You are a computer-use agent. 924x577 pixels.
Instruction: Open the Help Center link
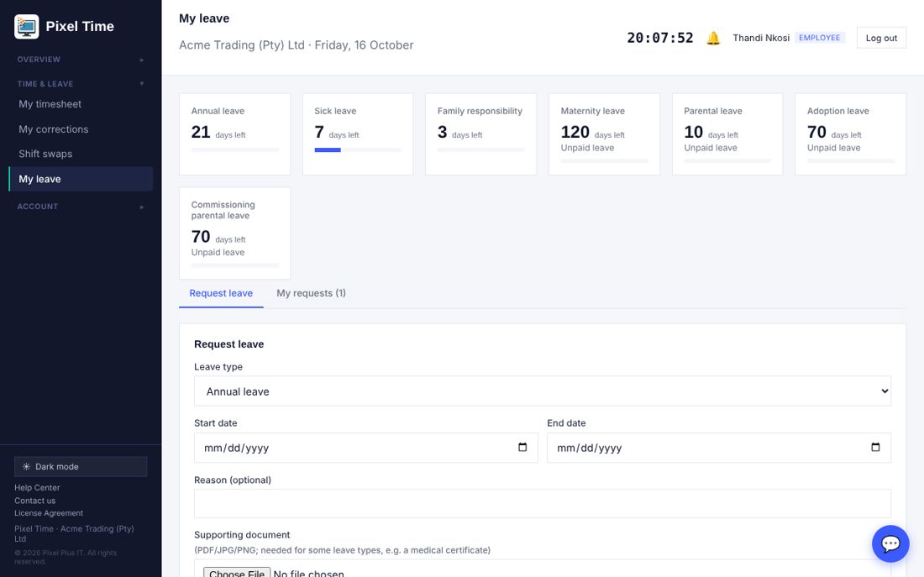pyautogui.click(x=37, y=488)
